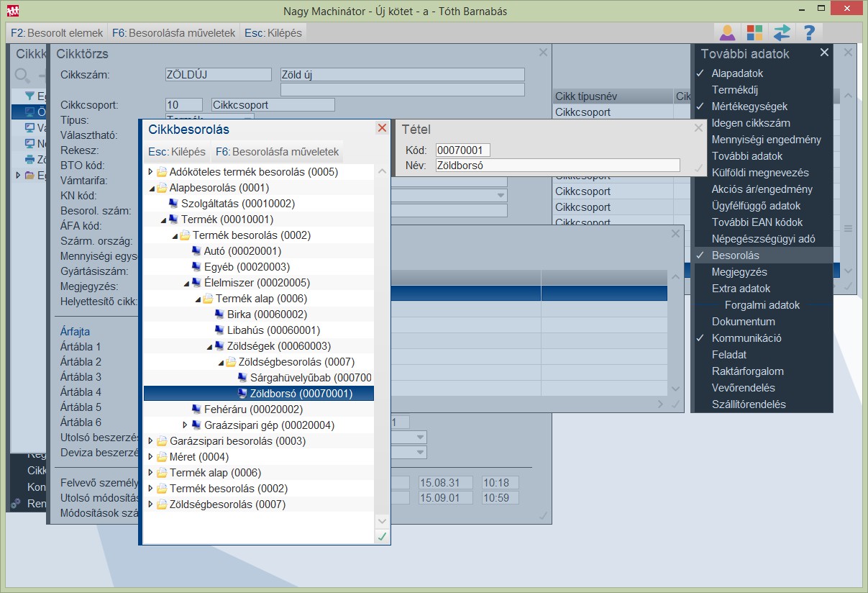Click the user profile icon in toolbar
Viewport: 868px width, 593px height.
coord(728,33)
